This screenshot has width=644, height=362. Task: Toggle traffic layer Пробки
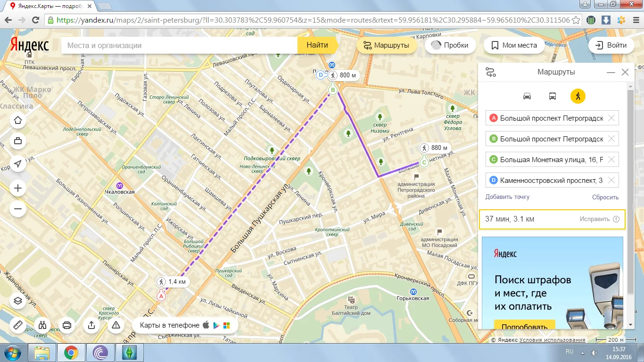450,45
